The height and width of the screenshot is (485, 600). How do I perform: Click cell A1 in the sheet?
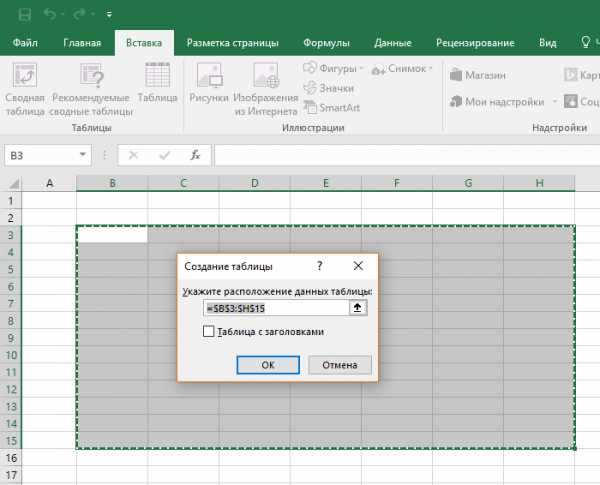[x=49, y=200]
